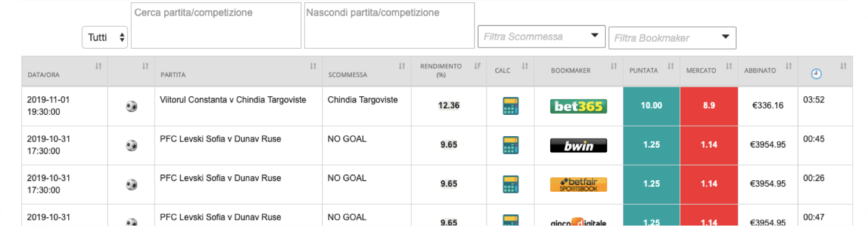Sort by Bookmaker column header
Viewport: 868px width, 226px height.
pos(579,71)
